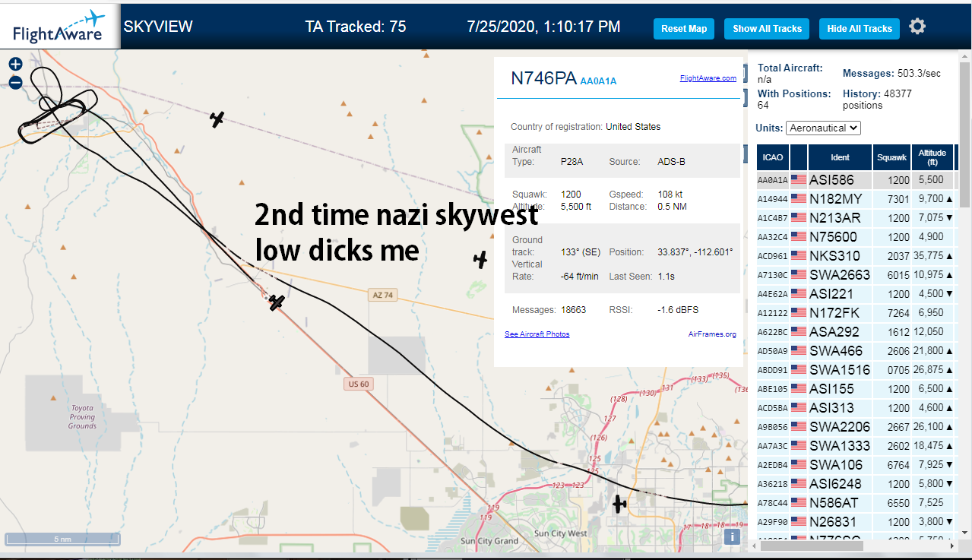The width and height of the screenshot is (972, 560).
Task: Click the map info 'i' icon
Action: click(732, 536)
